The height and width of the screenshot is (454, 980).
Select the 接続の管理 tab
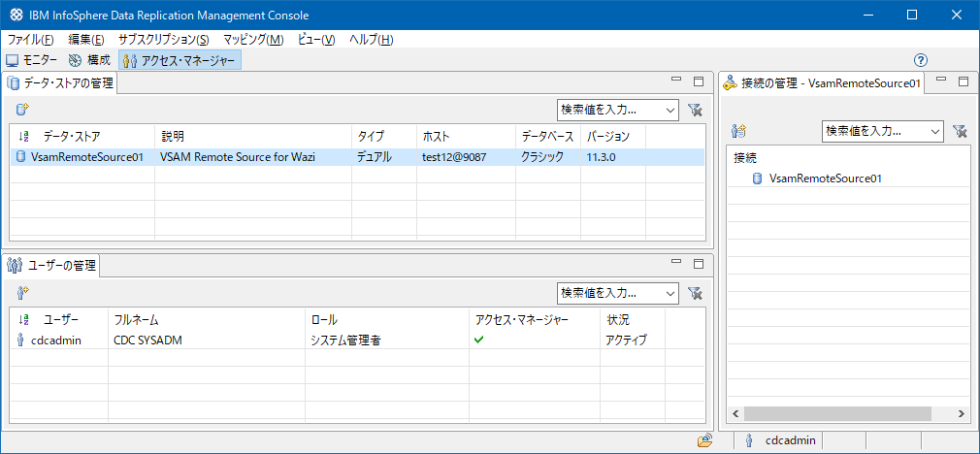click(823, 83)
